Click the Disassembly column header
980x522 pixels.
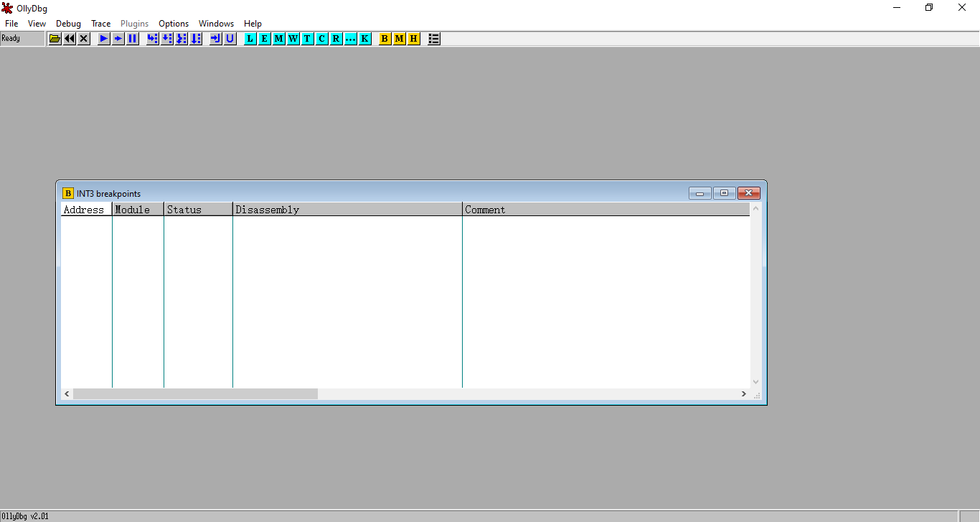coord(348,210)
